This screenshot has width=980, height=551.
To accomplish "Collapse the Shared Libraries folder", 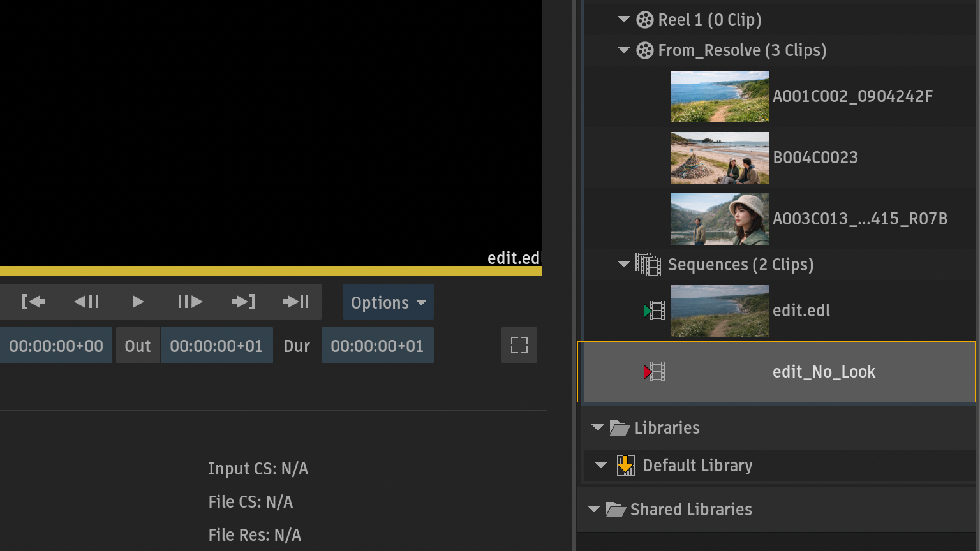I will pos(594,510).
